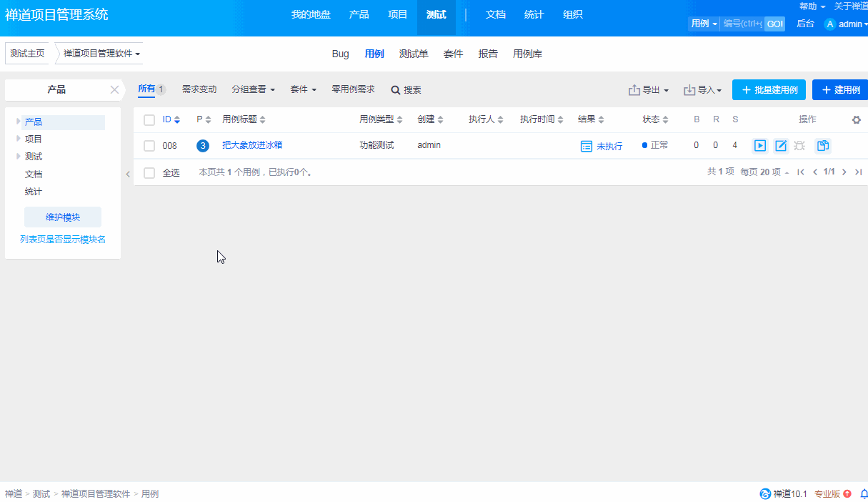Screen dimensions: 868x502
Task: Open the 分组查看 dropdown
Action: (253, 90)
